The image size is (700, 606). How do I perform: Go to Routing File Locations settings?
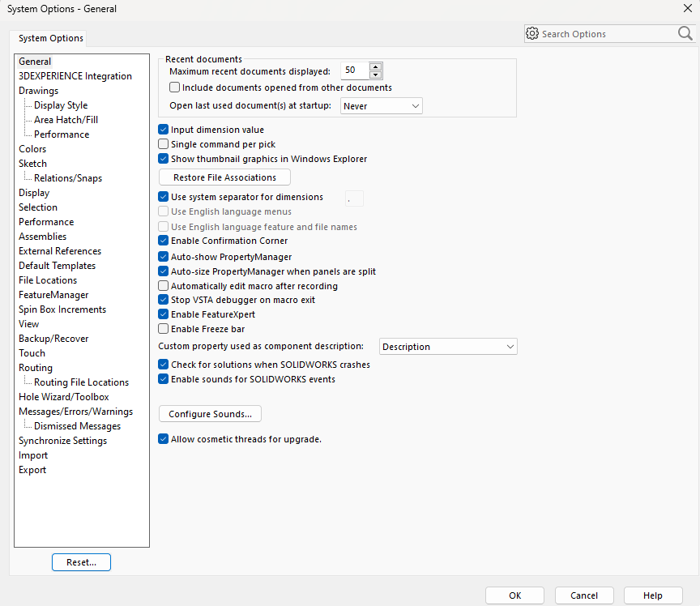click(x=81, y=382)
